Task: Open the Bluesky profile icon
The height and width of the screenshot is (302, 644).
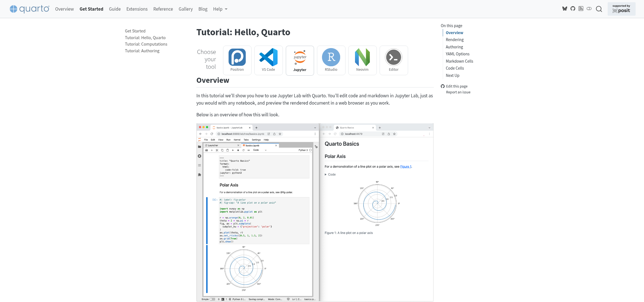Action: (565, 9)
